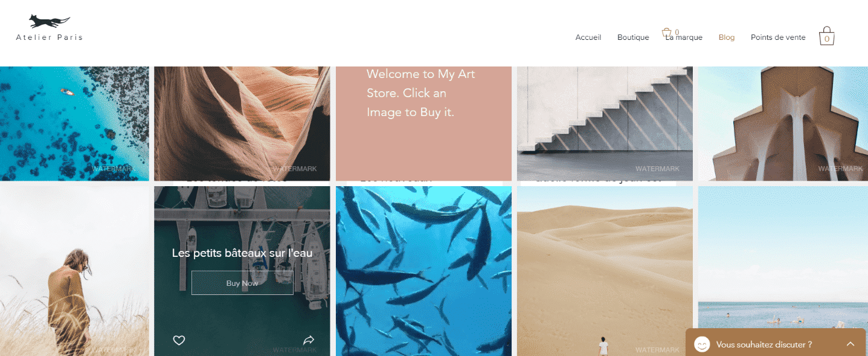Open the Accueil menu item
Image resolution: width=868 pixels, height=356 pixels.
coord(588,37)
